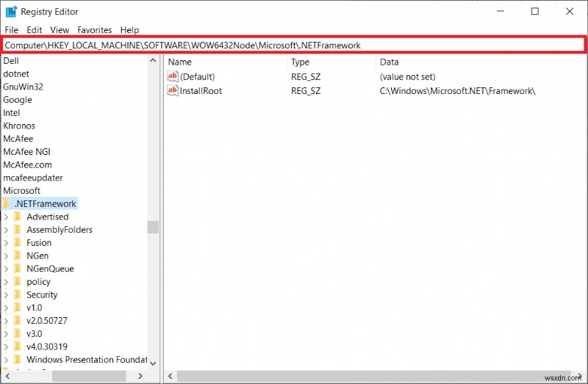
Task: Click the (Default) string value icon
Action: click(x=173, y=76)
